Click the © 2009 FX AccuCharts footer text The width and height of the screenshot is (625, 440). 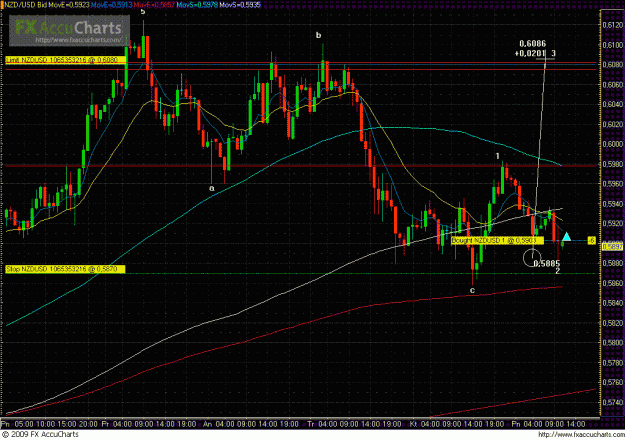coord(40,434)
